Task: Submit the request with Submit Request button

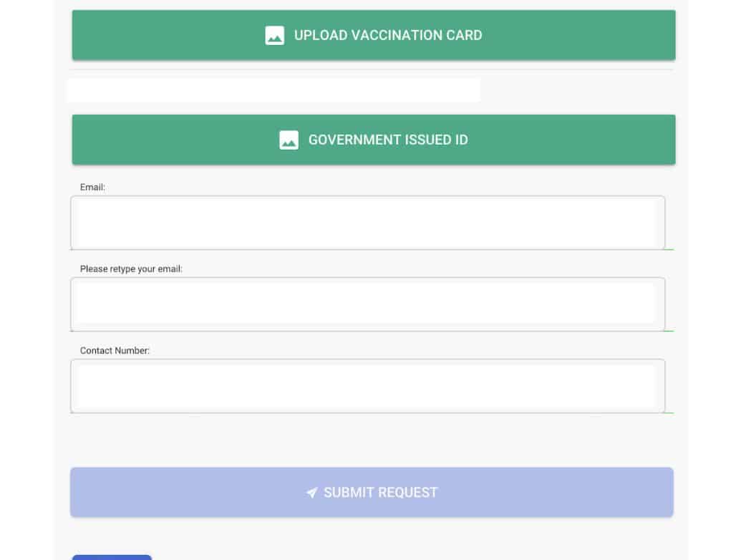Action: [372, 492]
